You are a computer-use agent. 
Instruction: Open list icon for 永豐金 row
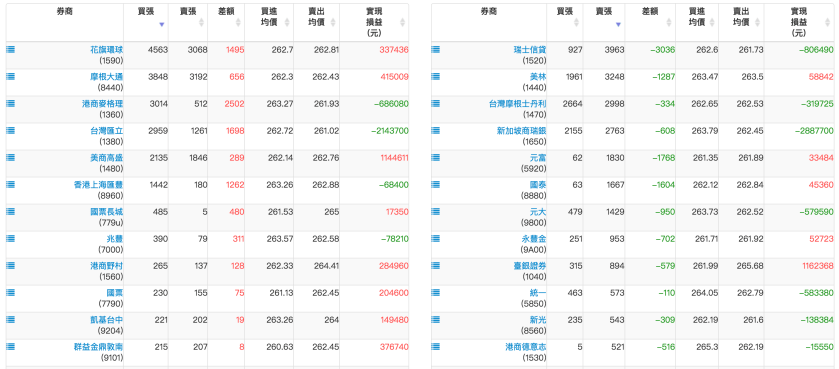pyautogui.click(x=436, y=239)
